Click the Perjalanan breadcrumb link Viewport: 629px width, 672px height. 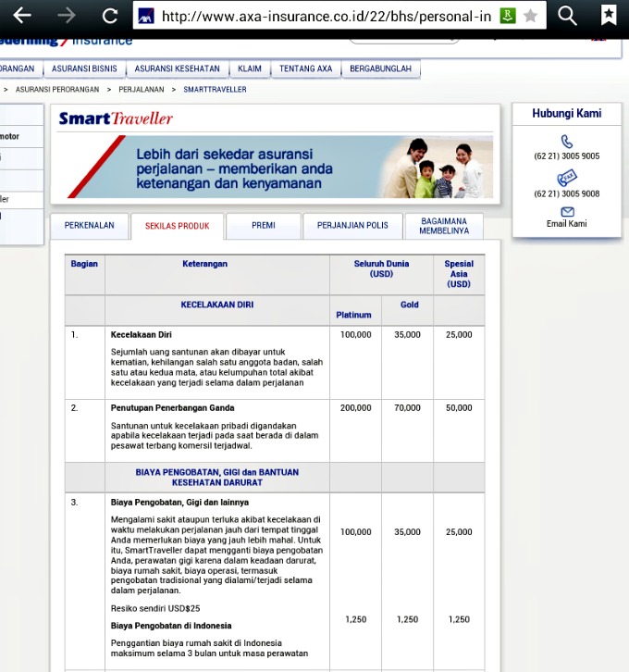[x=141, y=90]
